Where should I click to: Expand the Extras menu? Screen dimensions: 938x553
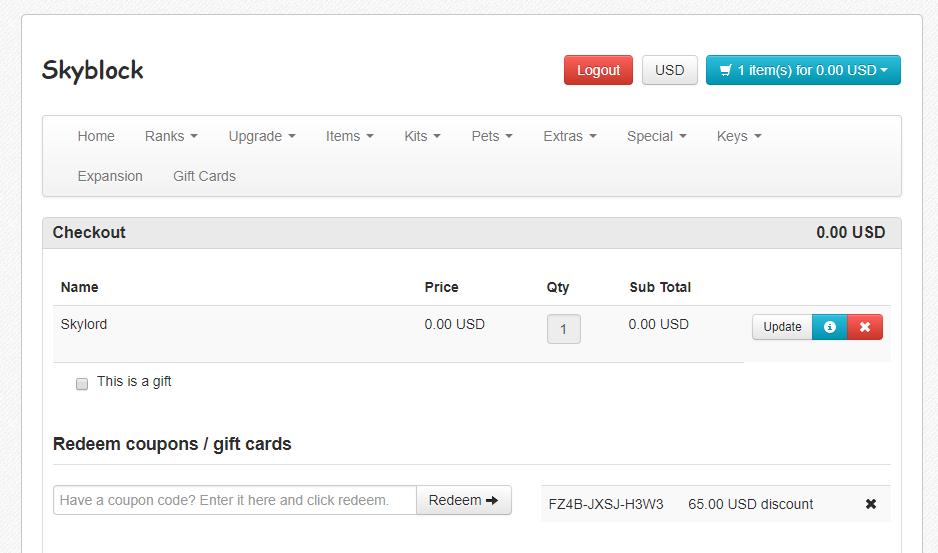(x=570, y=136)
